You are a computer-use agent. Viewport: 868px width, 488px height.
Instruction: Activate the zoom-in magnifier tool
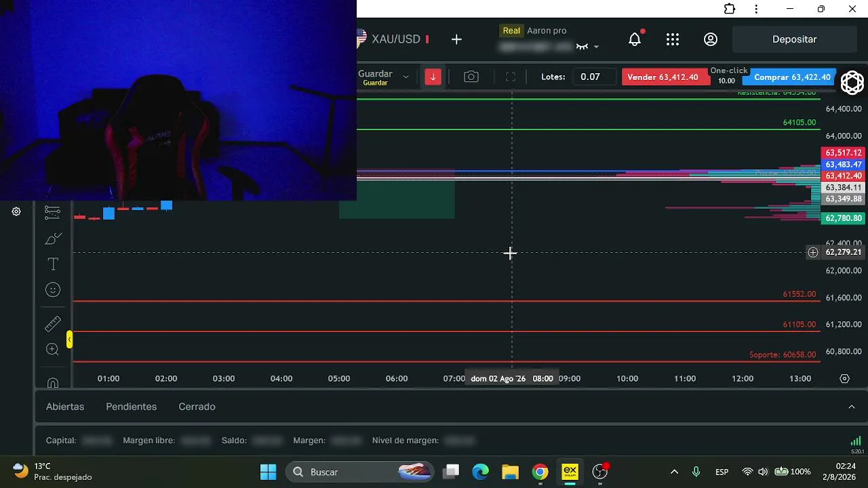pyautogui.click(x=53, y=349)
